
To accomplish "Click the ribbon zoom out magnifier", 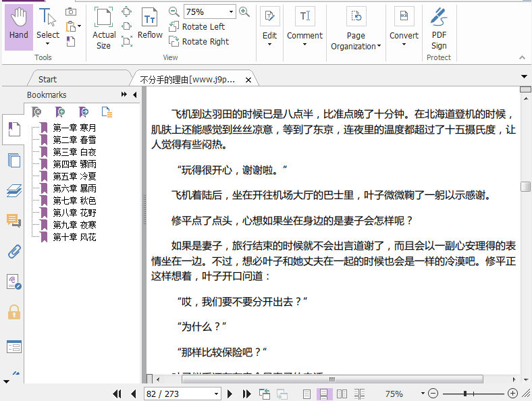I will click(174, 12).
